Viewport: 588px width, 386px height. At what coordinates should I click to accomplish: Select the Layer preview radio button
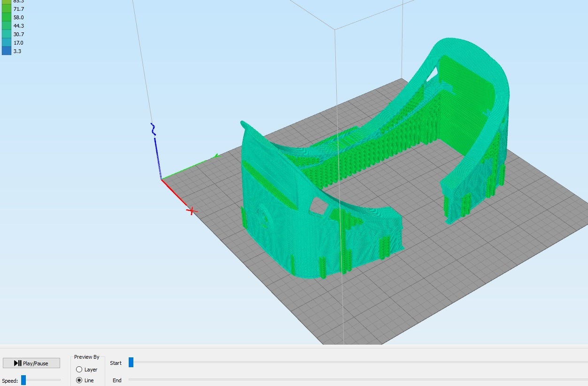(79, 370)
